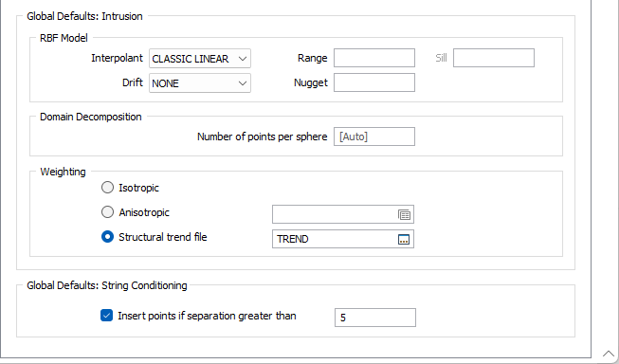Viewport: 619px width, 364px height.
Task: Click the disabled Sill input field
Action: coord(494,58)
